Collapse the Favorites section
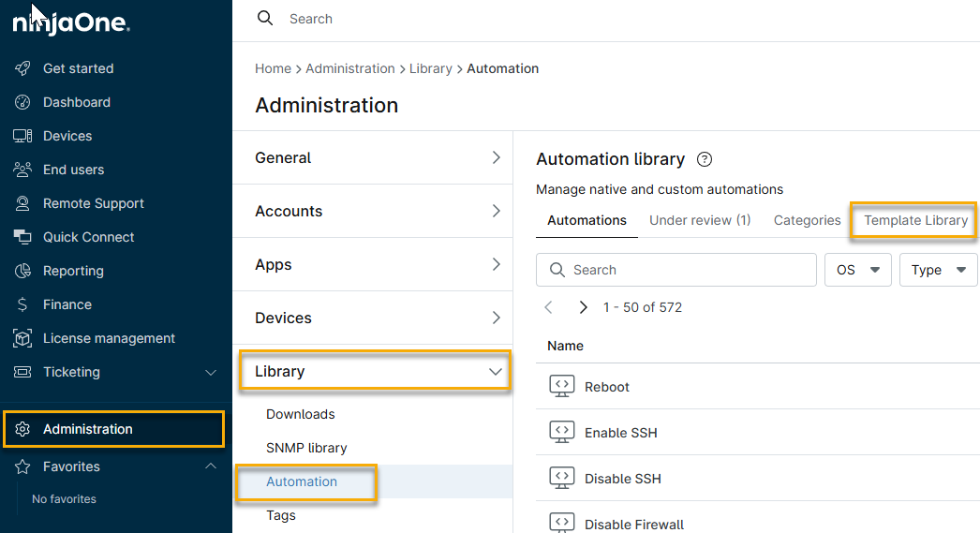The width and height of the screenshot is (980, 533). click(211, 466)
